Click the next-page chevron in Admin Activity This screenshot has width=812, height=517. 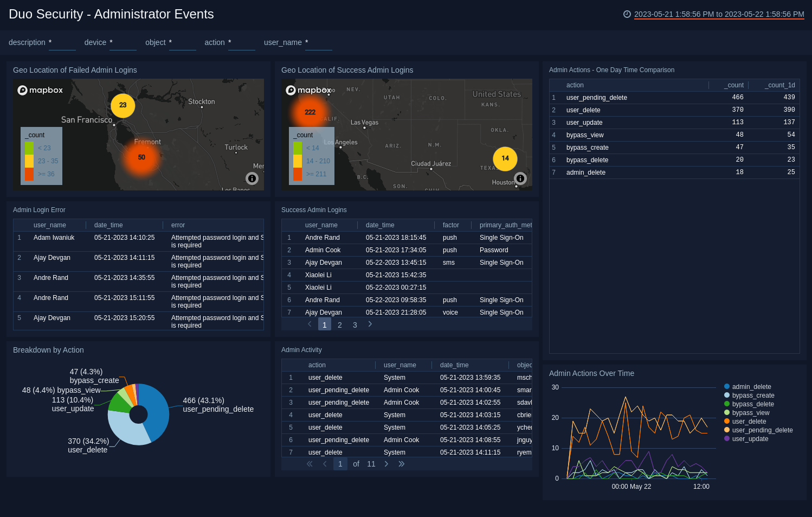point(386,464)
